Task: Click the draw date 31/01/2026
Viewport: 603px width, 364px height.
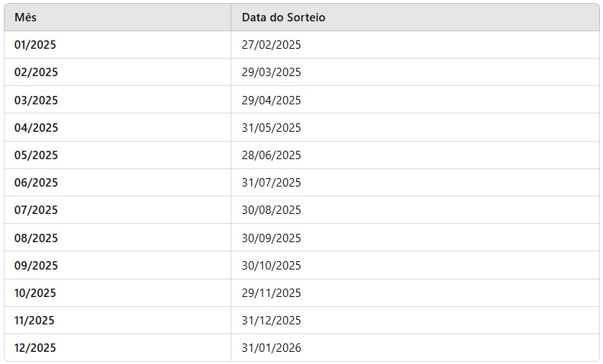Action: coord(271,348)
